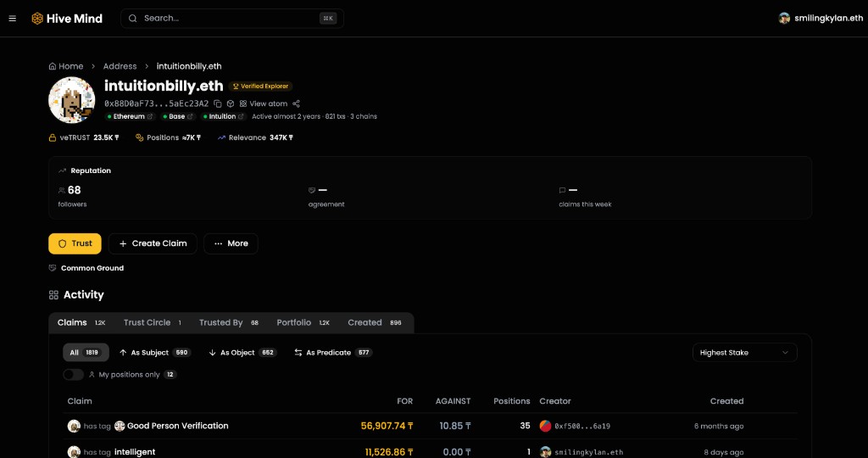Switch to the Portfolio tab
The width and height of the screenshot is (868, 458).
[303, 322]
